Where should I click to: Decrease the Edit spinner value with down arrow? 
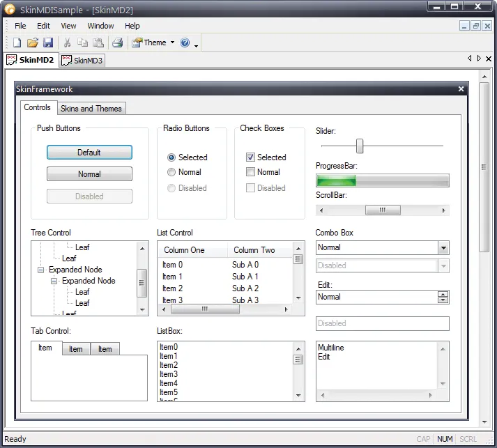point(443,300)
